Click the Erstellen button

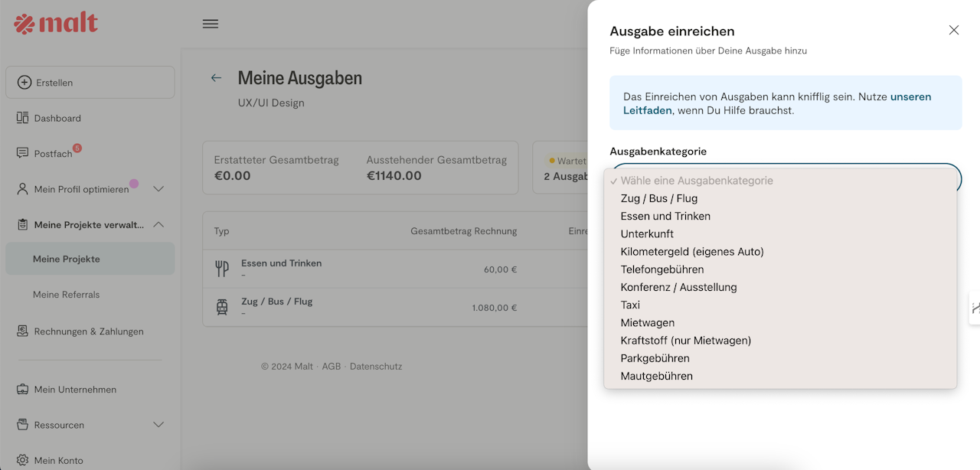(x=90, y=83)
